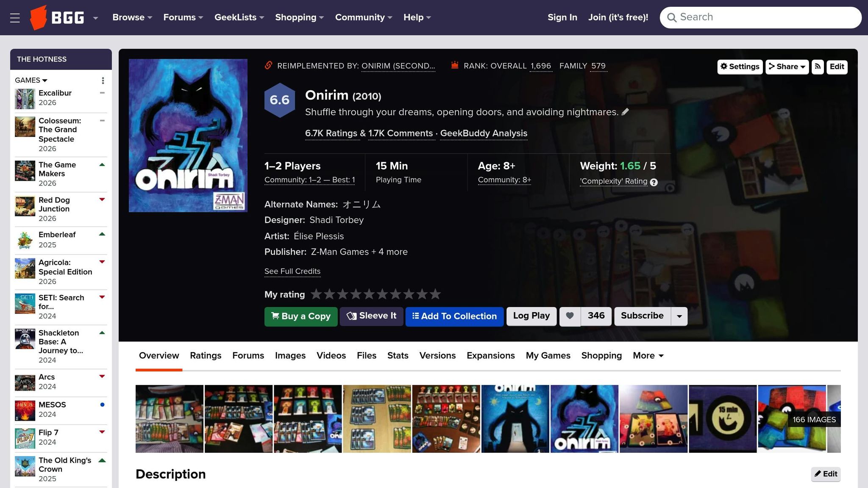Open the GeekBuddy Analysis link
The height and width of the screenshot is (488, 868).
[484, 133]
